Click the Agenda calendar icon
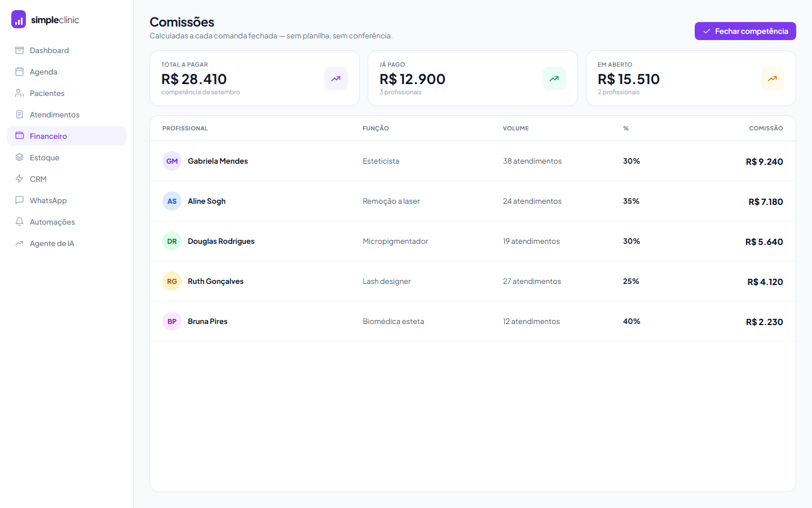 pyautogui.click(x=19, y=72)
